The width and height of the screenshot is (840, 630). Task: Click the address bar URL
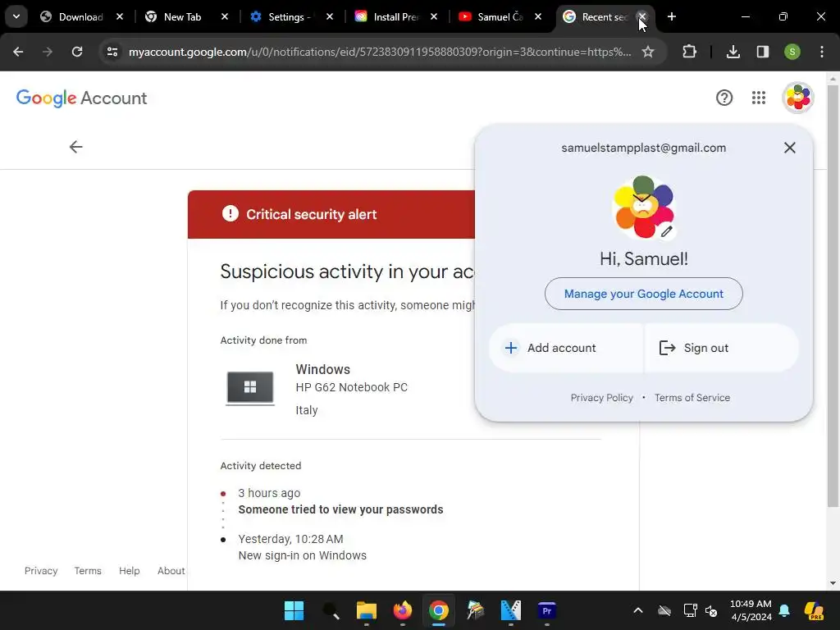[380, 52]
